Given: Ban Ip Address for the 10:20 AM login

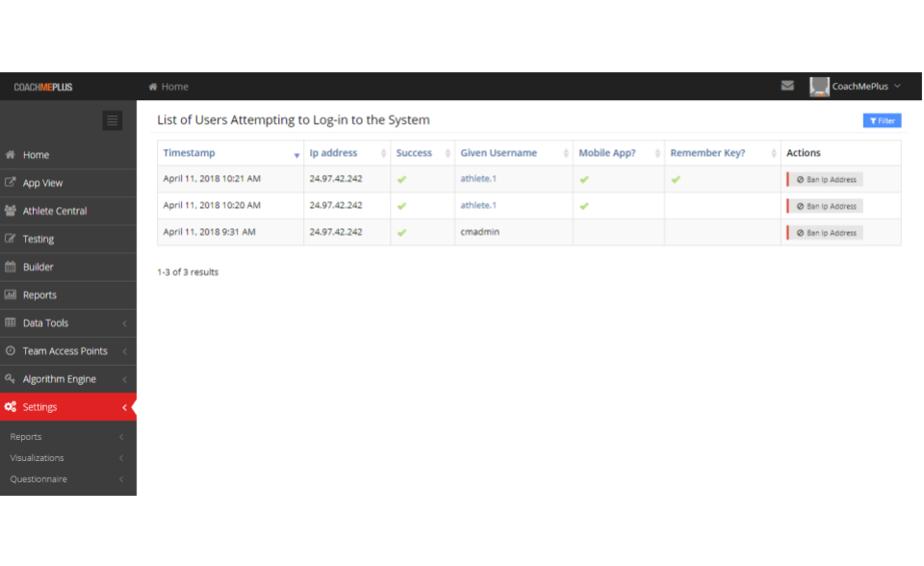Looking at the screenshot, I should tap(825, 206).
